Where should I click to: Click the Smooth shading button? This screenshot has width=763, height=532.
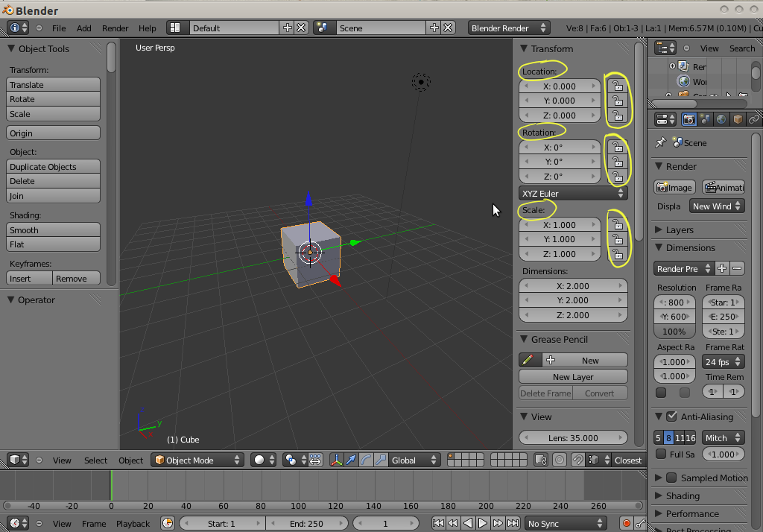coord(53,229)
